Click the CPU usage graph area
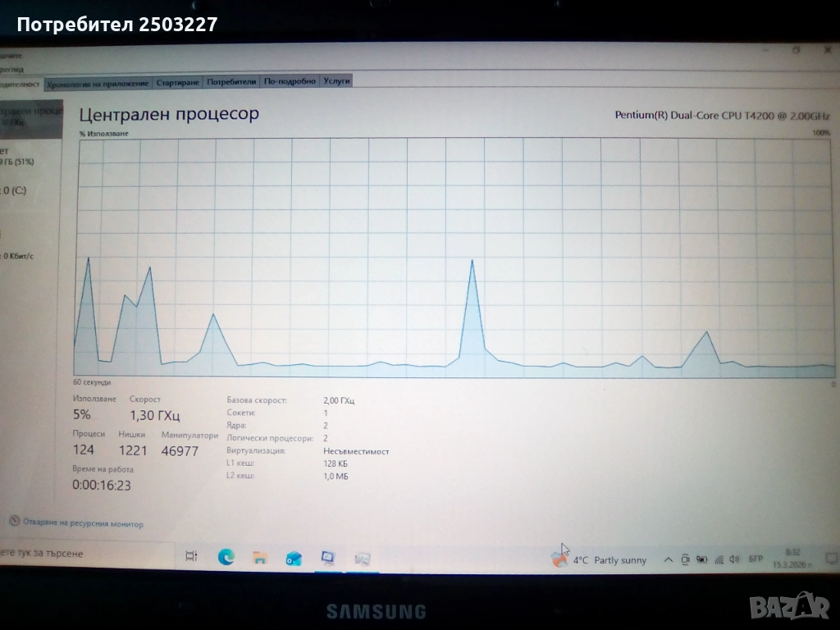 454,258
